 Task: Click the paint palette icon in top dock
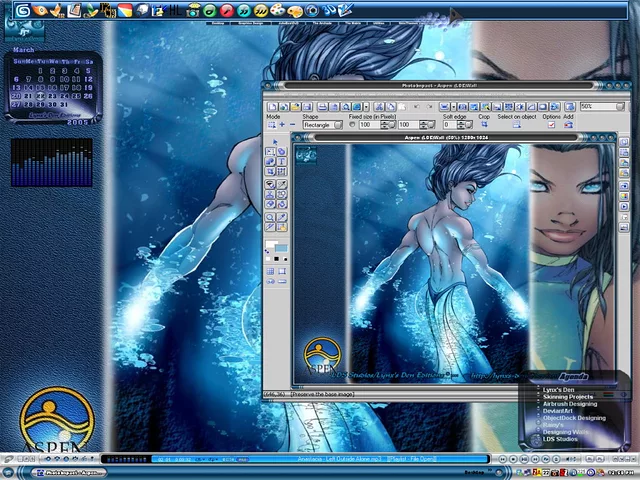coord(278,10)
